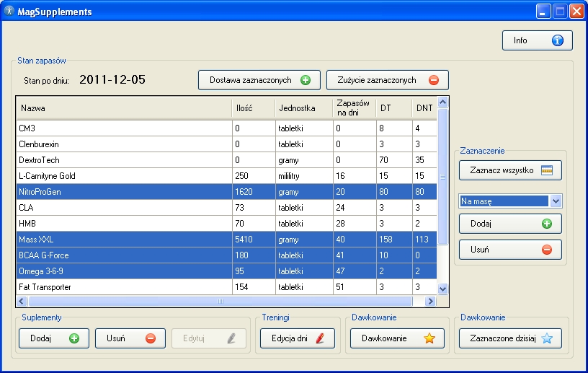Image resolution: width=588 pixels, height=373 pixels.
Task: Click the Zużycie zaznaczonych button
Action: pyautogui.click(x=388, y=80)
